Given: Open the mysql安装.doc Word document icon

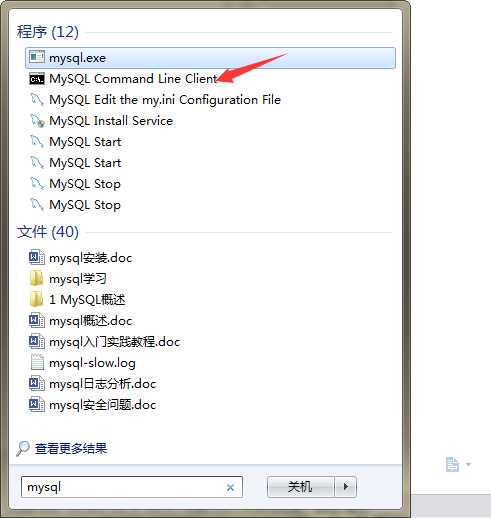Looking at the screenshot, I should point(37,257).
